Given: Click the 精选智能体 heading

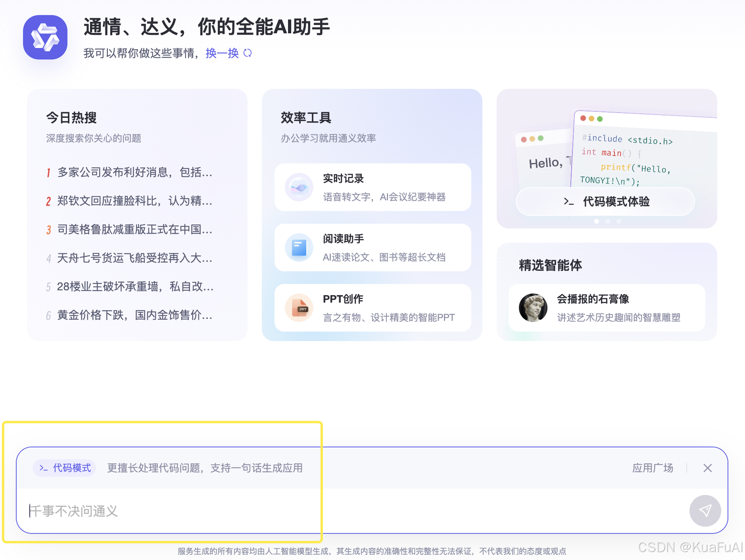Looking at the screenshot, I should (x=550, y=265).
